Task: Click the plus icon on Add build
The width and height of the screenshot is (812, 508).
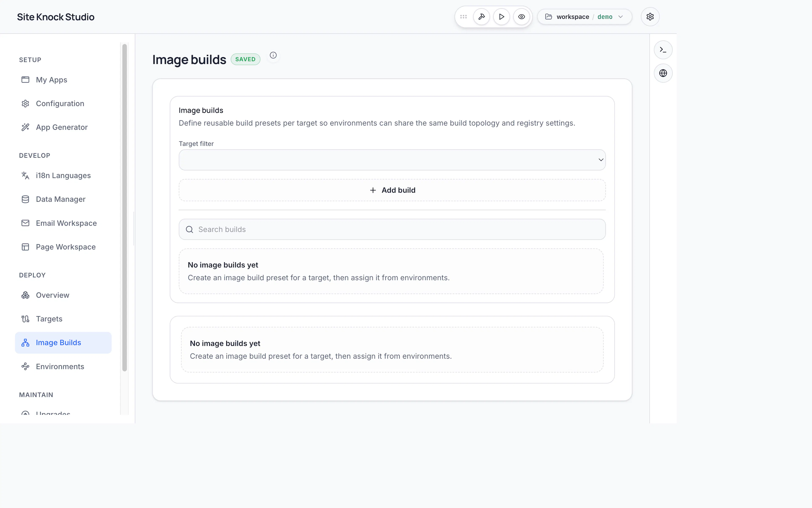Action: click(373, 190)
